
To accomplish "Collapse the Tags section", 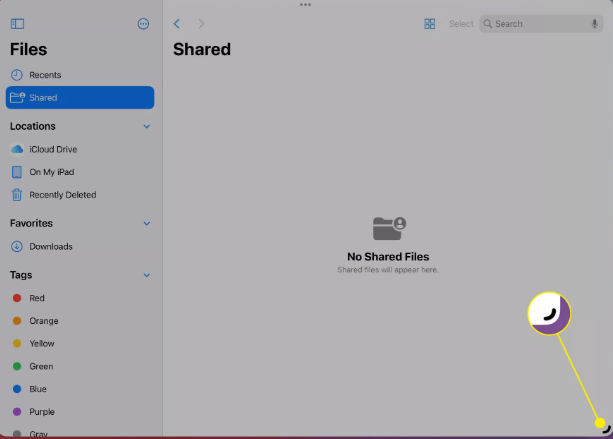I will click(x=147, y=275).
